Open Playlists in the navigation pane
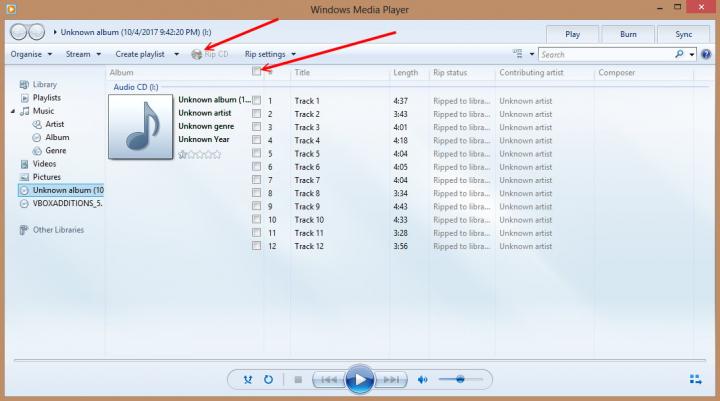The height and width of the screenshot is (401, 720). [46, 98]
